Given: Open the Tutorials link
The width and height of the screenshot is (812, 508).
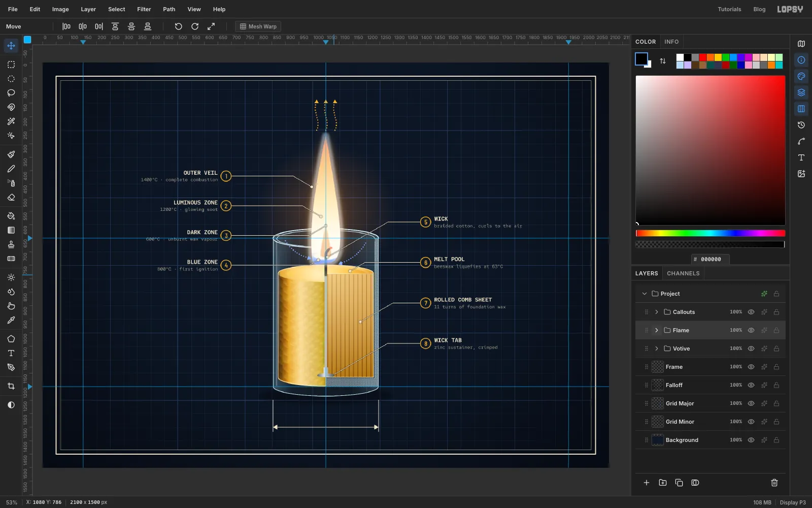Looking at the screenshot, I should [x=729, y=9].
